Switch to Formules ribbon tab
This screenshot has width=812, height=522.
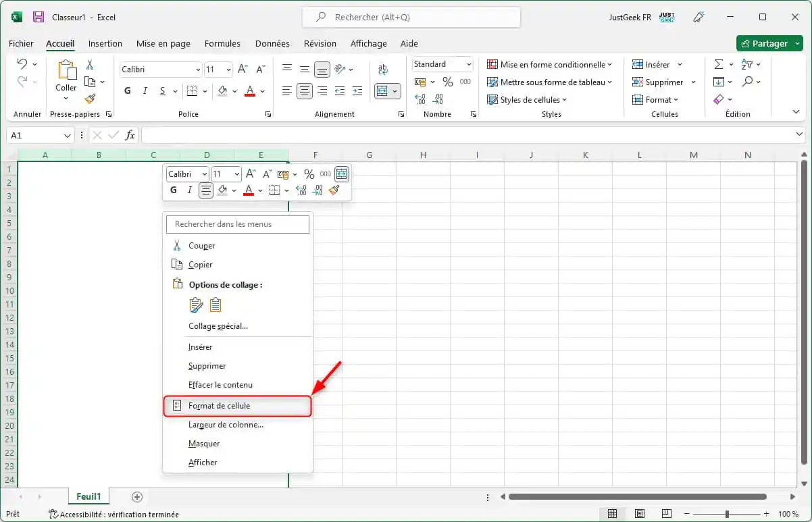222,43
